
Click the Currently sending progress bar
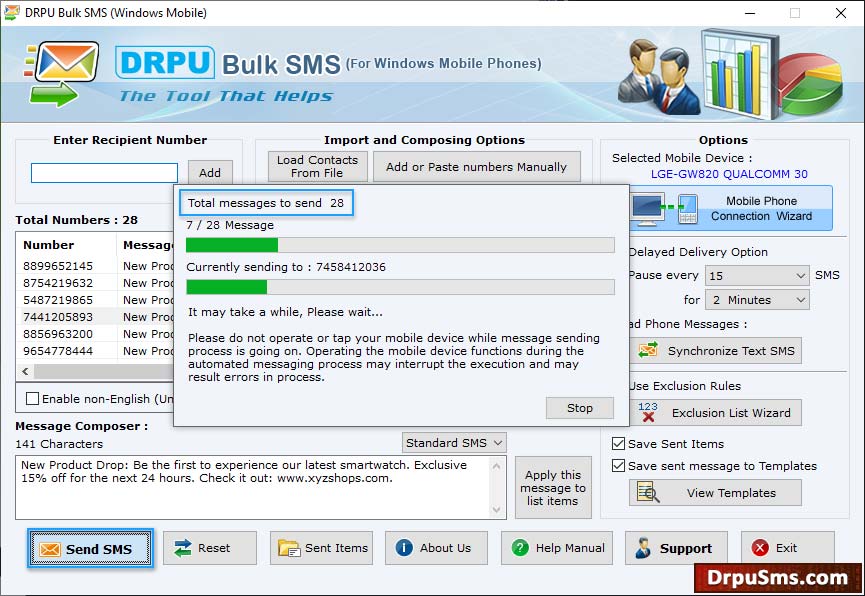click(x=400, y=287)
